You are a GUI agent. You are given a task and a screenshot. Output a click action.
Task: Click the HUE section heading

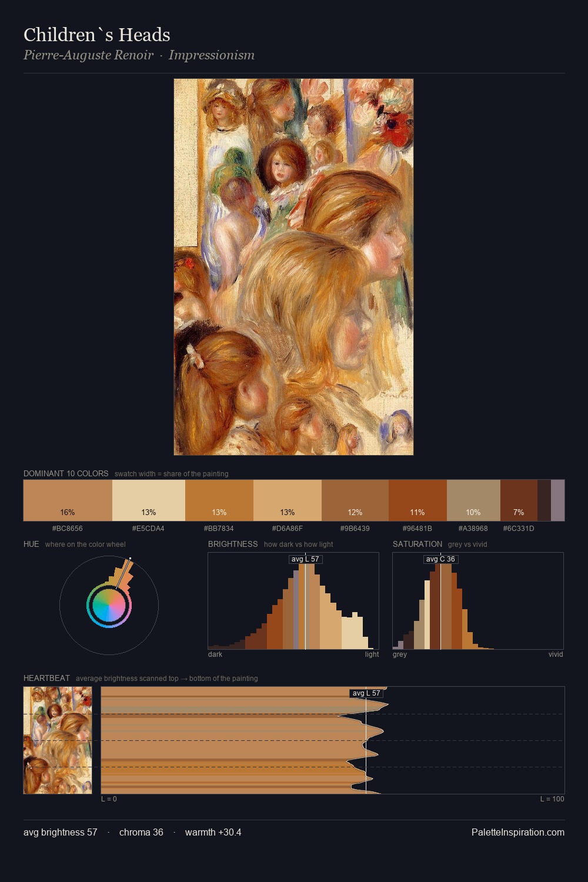point(31,544)
